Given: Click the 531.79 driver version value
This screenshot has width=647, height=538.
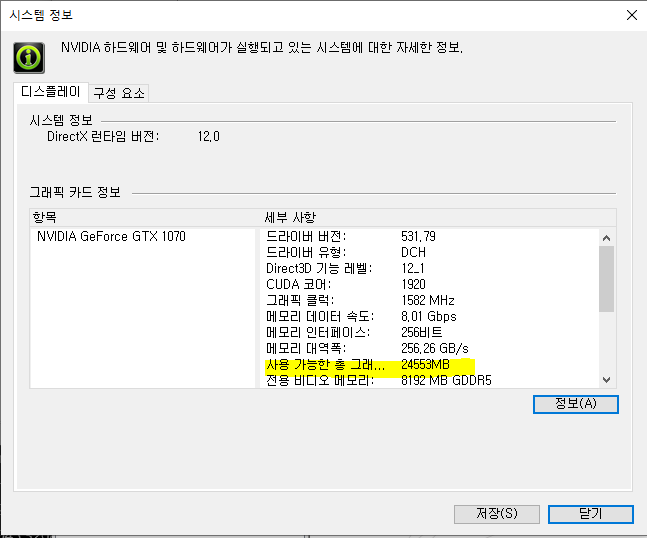Looking at the screenshot, I should pyautogui.click(x=418, y=236).
